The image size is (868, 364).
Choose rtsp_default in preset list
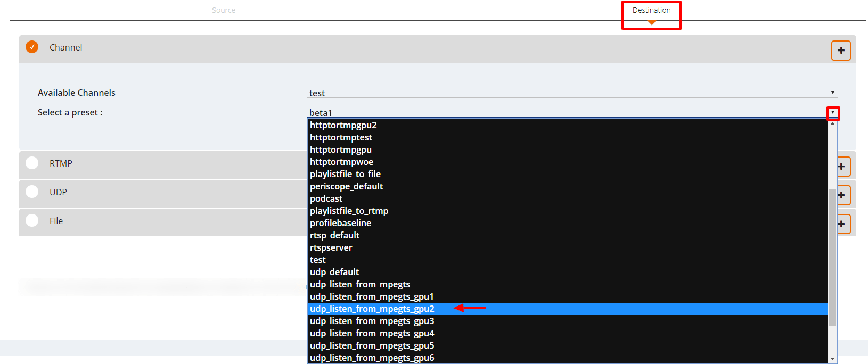tap(568, 235)
